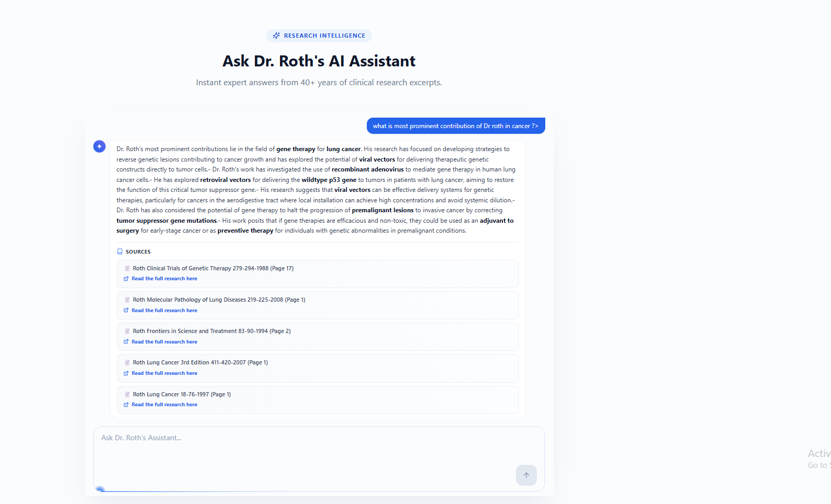Click bold term 'retroviral vectors' in answer

(225, 180)
